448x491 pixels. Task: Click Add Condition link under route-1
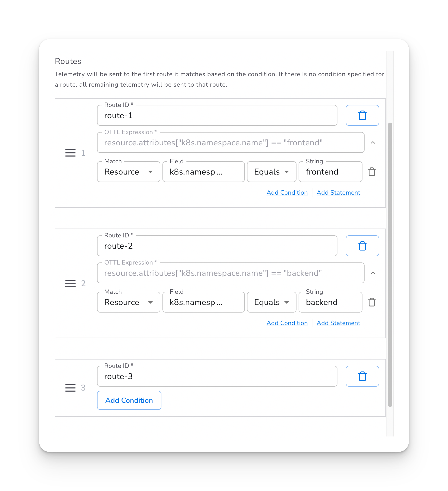[x=287, y=193]
